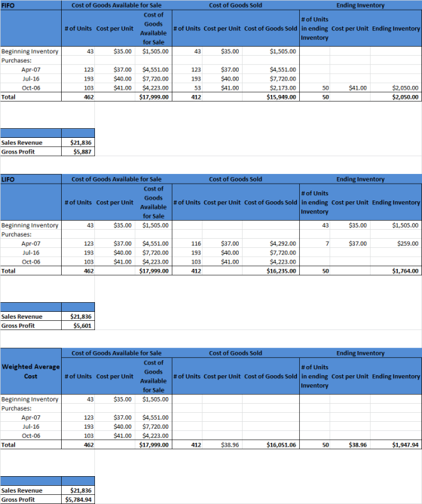Select the LIFO Gross Profit label
This screenshot has width=422, height=504.
tap(18, 325)
